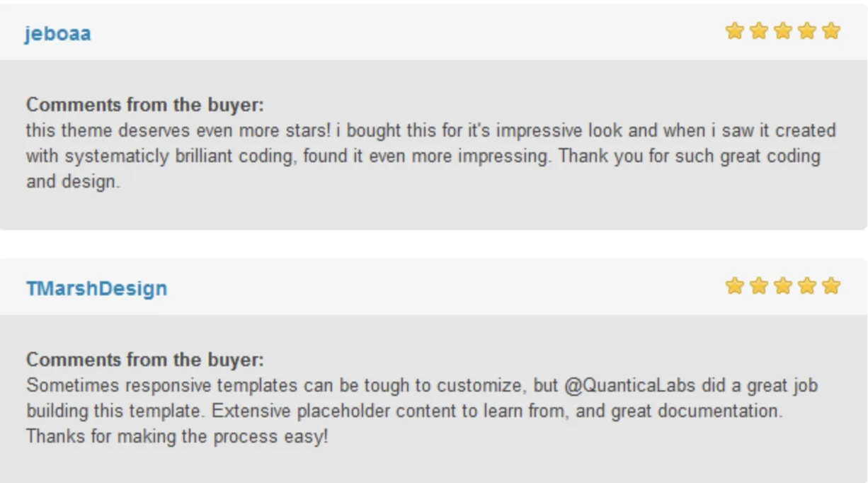This screenshot has height=483, width=868.
Task: Click fifth star in TMarshDesign's rating
Action: 831,286
